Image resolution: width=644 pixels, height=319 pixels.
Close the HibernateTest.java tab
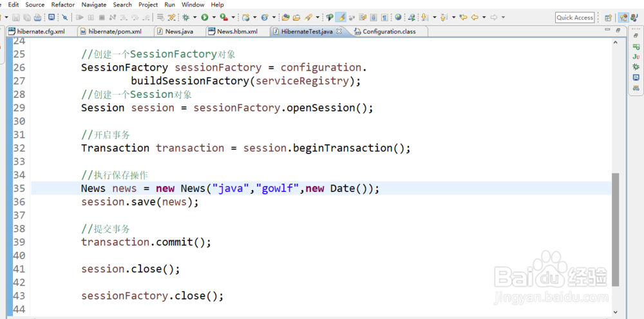pos(339,31)
